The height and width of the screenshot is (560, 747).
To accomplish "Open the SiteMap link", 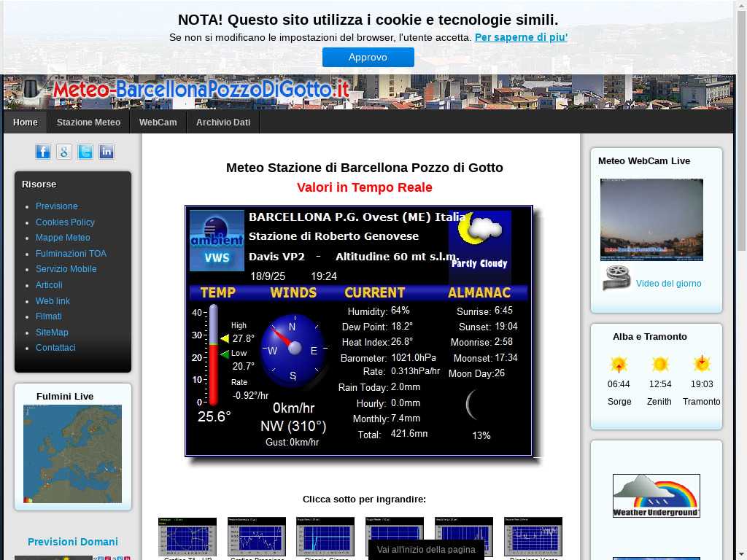I will point(52,332).
